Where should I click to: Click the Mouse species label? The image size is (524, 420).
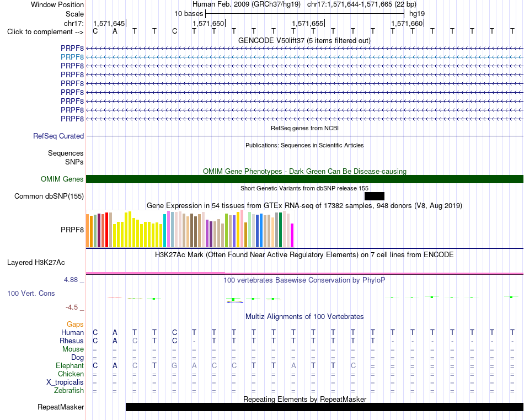point(73,349)
